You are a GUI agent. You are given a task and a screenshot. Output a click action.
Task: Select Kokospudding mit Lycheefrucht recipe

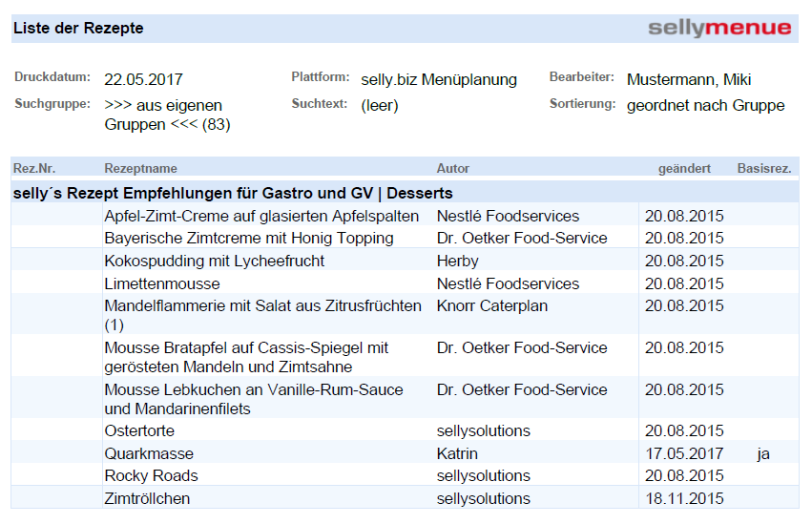215,261
